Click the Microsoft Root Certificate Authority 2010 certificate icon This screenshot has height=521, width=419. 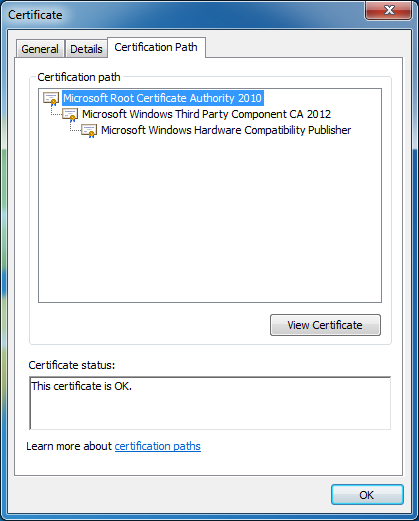click(51, 99)
